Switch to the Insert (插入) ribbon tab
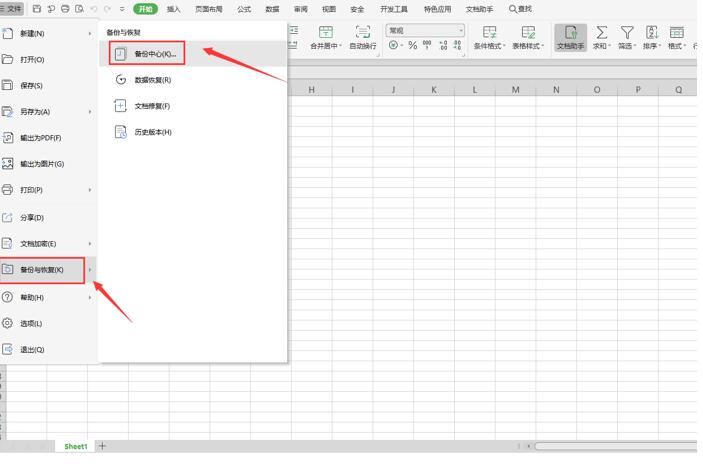The height and width of the screenshot is (466, 703). (x=174, y=9)
